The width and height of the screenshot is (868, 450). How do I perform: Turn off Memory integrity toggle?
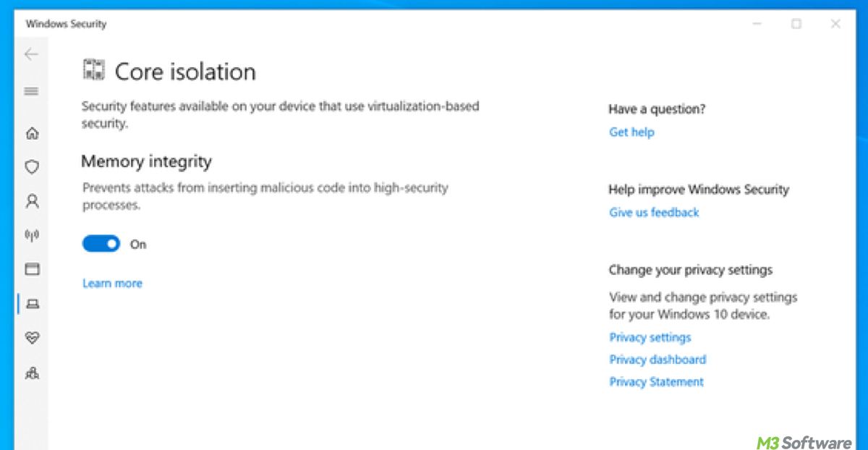[x=101, y=245]
